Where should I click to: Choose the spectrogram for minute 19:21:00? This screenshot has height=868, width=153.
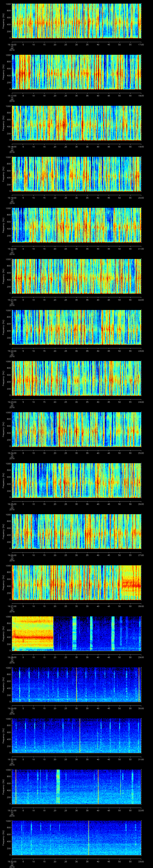tap(76, 276)
